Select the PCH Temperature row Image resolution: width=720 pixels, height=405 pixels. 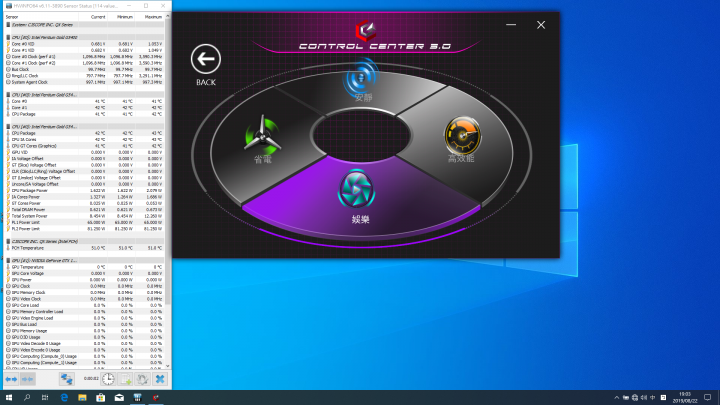pyautogui.click(x=84, y=248)
